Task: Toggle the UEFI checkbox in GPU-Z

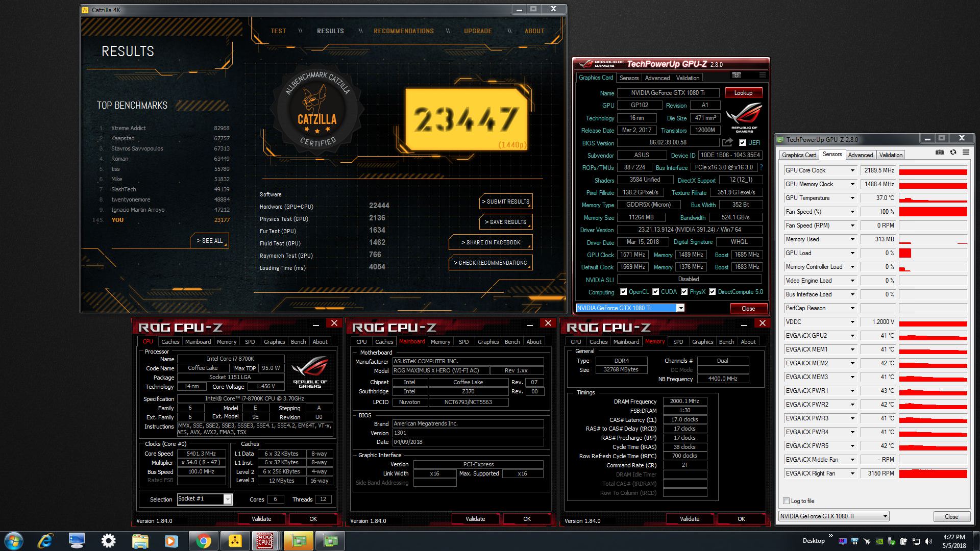Action: coord(742,143)
